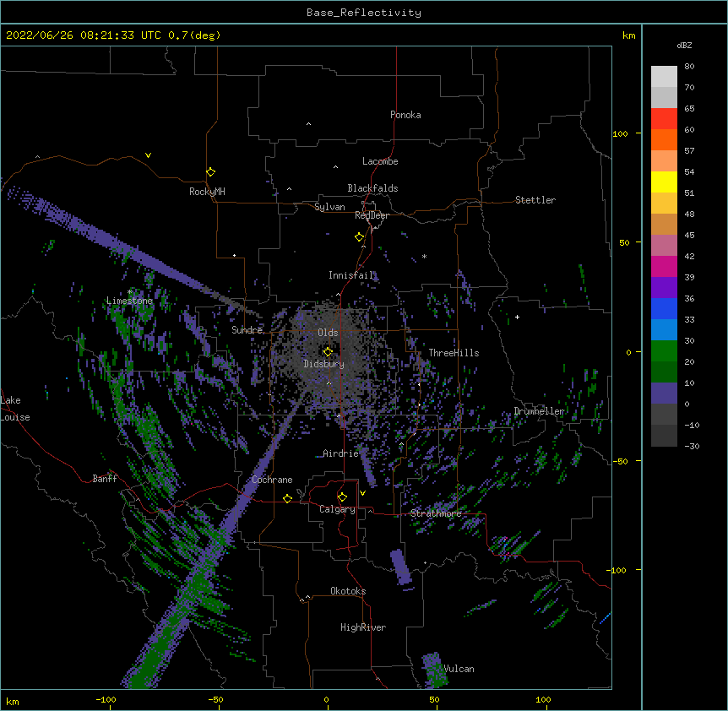Click the Cochrane label
The image size is (728, 711).
[x=272, y=480]
